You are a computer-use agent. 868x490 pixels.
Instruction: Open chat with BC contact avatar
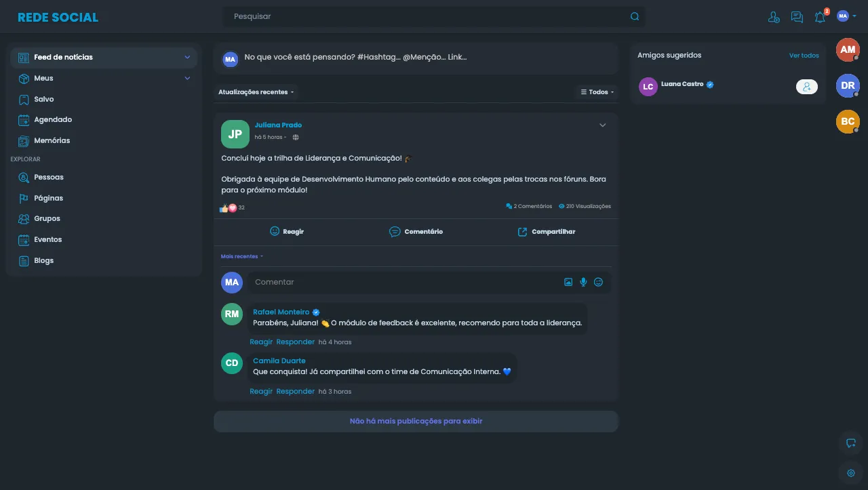[x=848, y=121]
